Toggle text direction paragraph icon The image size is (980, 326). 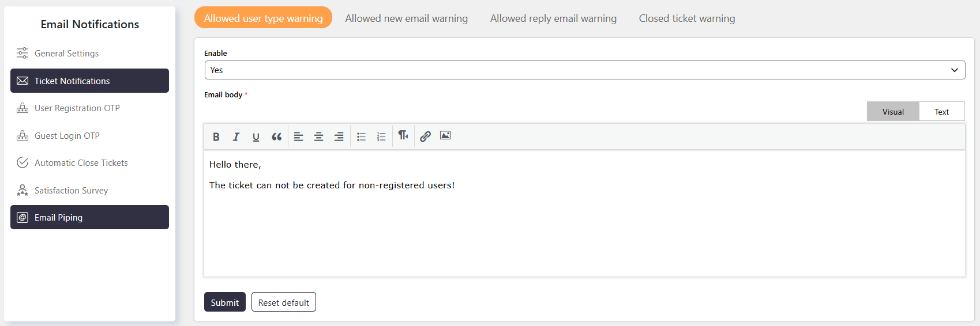pos(403,135)
